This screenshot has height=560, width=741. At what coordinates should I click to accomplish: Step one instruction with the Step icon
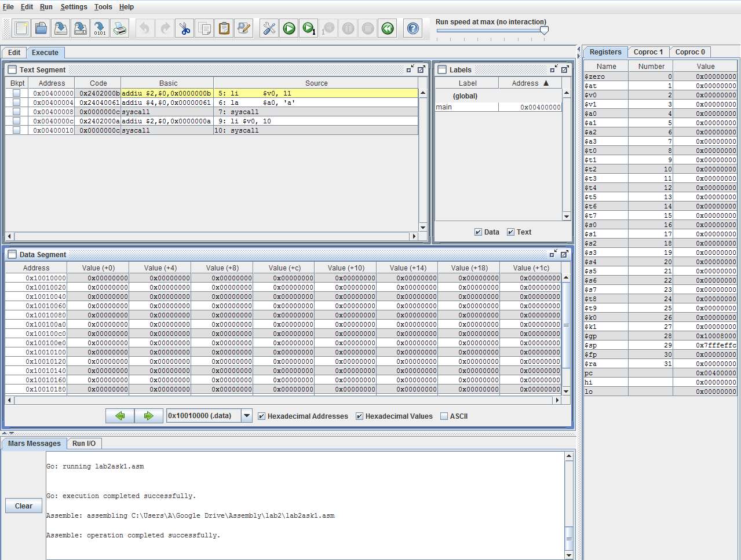point(308,28)
